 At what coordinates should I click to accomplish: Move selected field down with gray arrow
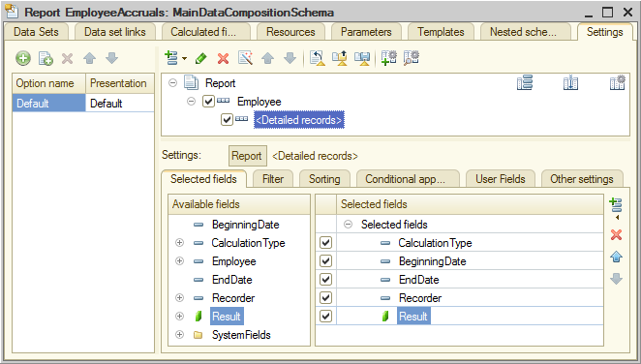(x=616, y=279)
